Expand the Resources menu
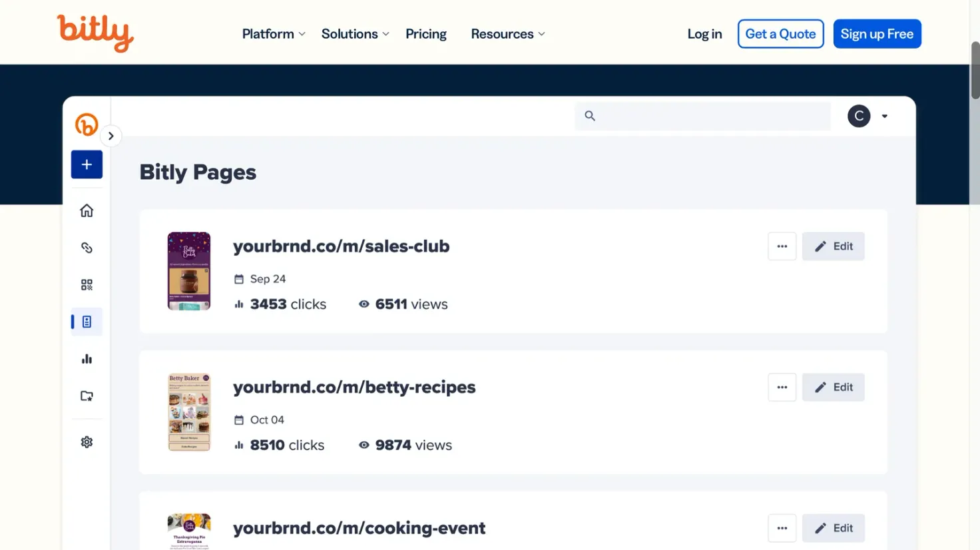The image size is (980, 550). pos(508,34)
